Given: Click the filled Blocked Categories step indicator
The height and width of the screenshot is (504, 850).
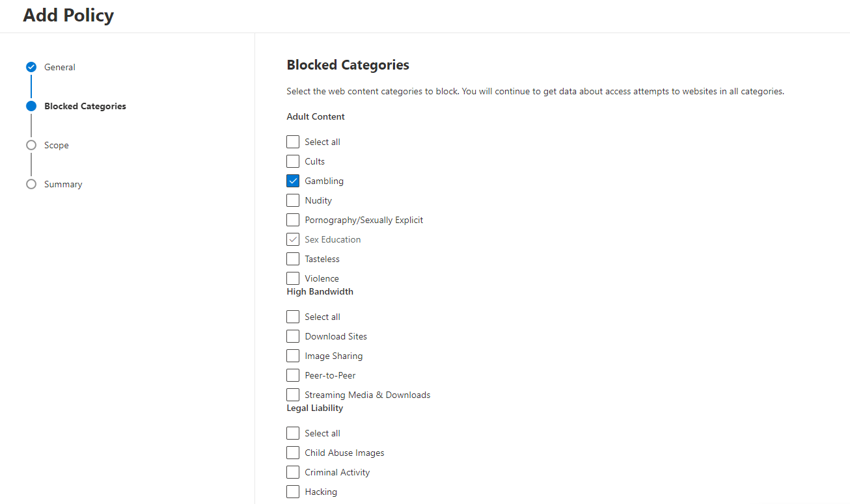Looking at the screenshot, I should point(31,105).
